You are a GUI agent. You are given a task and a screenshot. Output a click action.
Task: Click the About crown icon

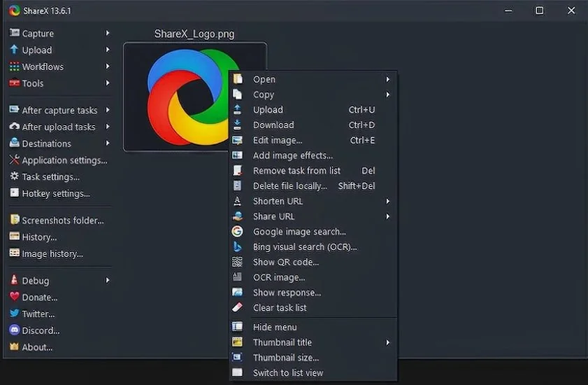coord(14,346)
